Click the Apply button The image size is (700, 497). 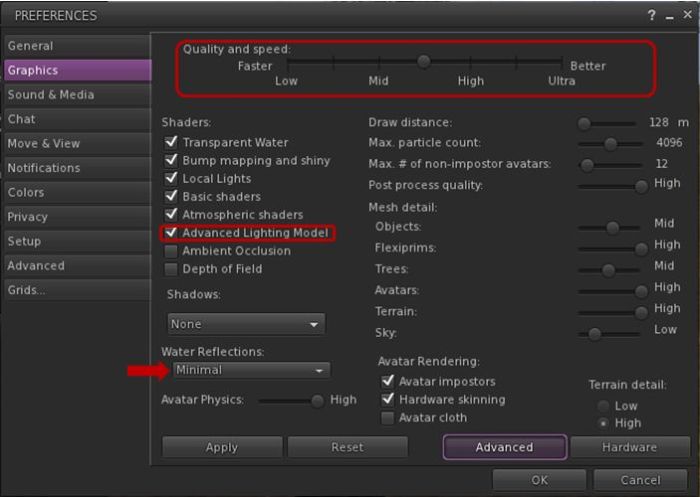(222, 447)
